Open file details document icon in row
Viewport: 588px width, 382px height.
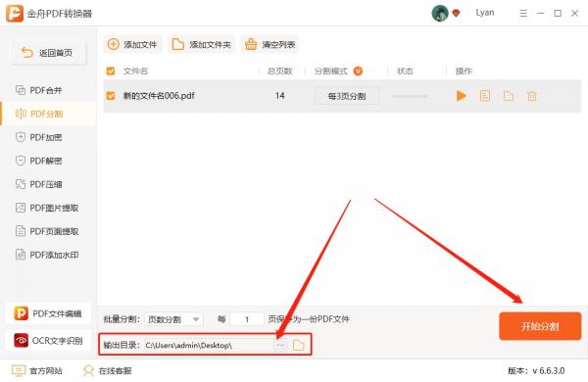click(485, 96)
